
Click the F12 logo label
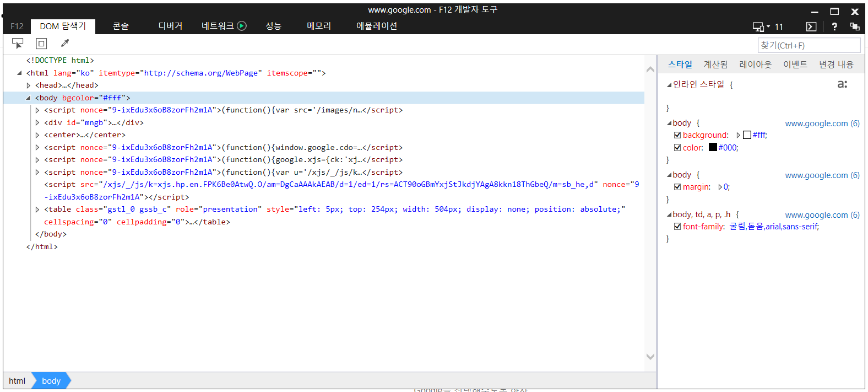click(17, 26)
